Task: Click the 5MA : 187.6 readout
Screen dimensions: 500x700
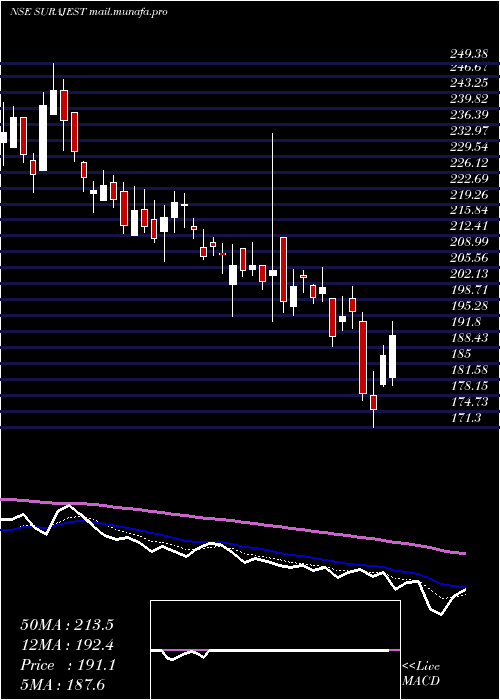Action: tap(63, 685)
